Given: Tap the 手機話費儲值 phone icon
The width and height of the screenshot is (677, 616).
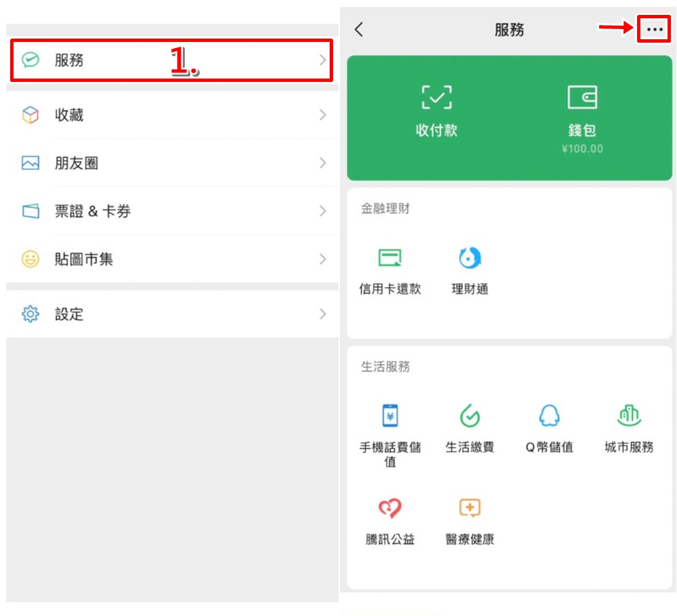Looking at the screenshot, I should click(x=390, y=416).
